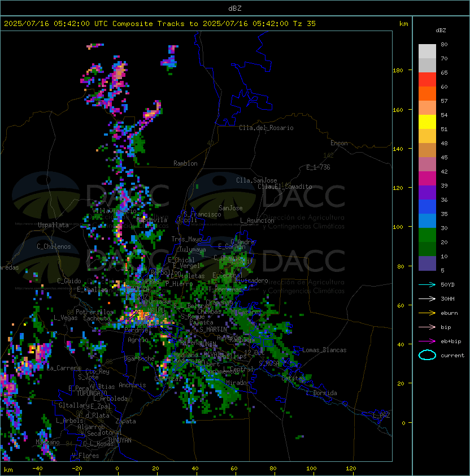This screenshot has height=476, width=470.
Task: Click the 'Agrelo' map label
Action: [x=138, y=340]
